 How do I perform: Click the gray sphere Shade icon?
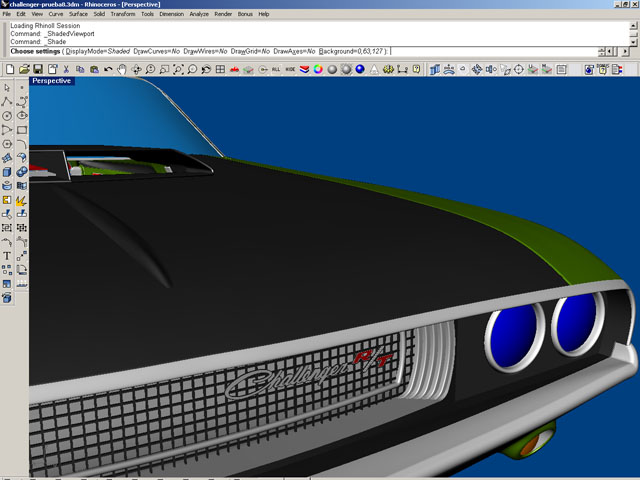coord(332,69)
